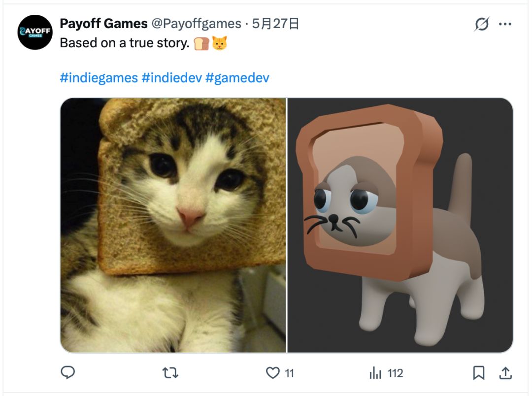The height and width of the screenshot is (396, 532).
Task: Open the @Payoffgames handle link
Action: tap(196, 24)
